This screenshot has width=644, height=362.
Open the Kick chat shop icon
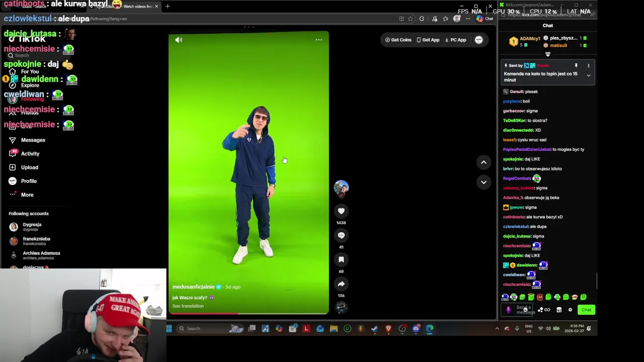[x=559, y=310]
